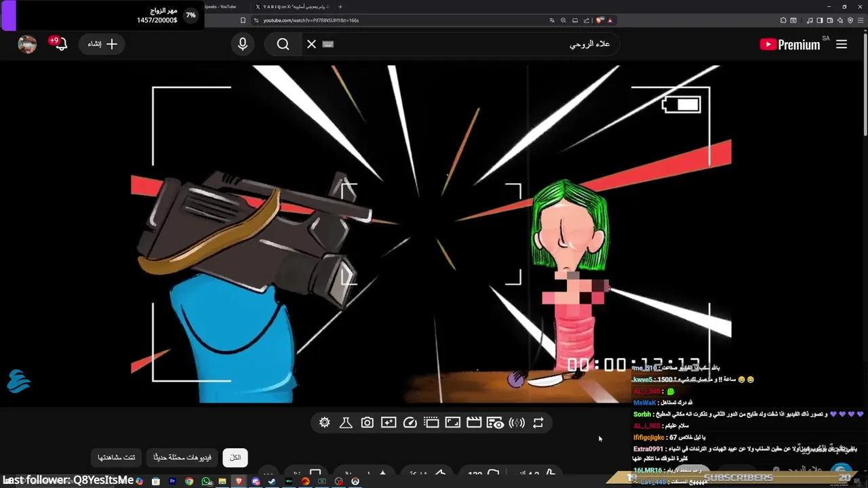Select the فيديوهات محمّلة حديثًا chip

[182, 457]
